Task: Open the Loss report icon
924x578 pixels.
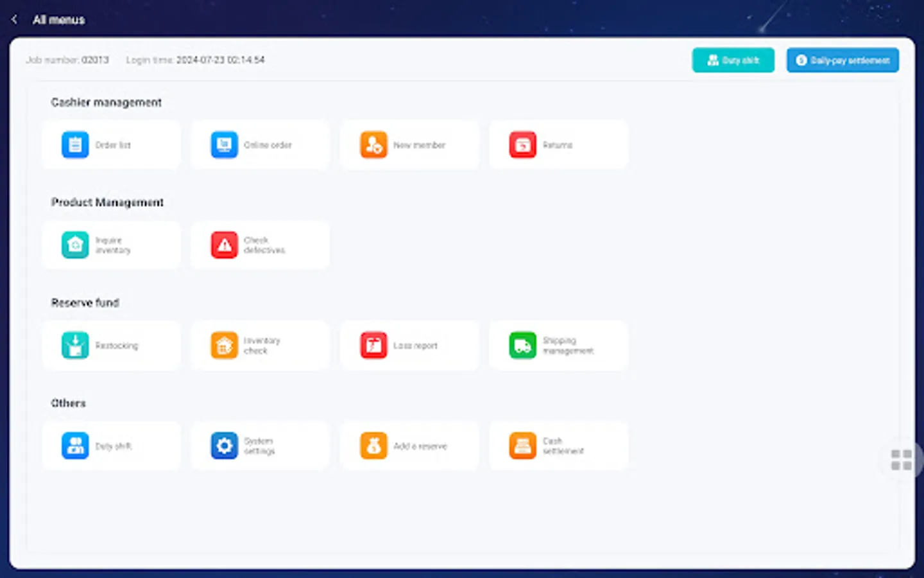Action: pyautogui.click(x=373, y=345)
